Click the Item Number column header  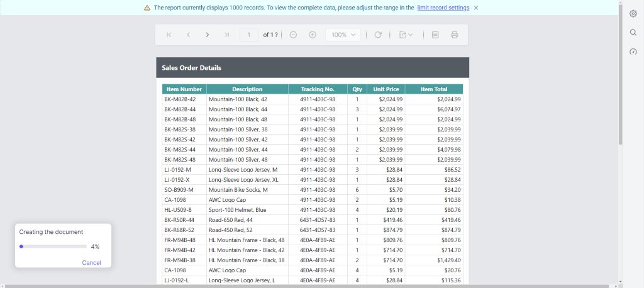pos(184,89)
